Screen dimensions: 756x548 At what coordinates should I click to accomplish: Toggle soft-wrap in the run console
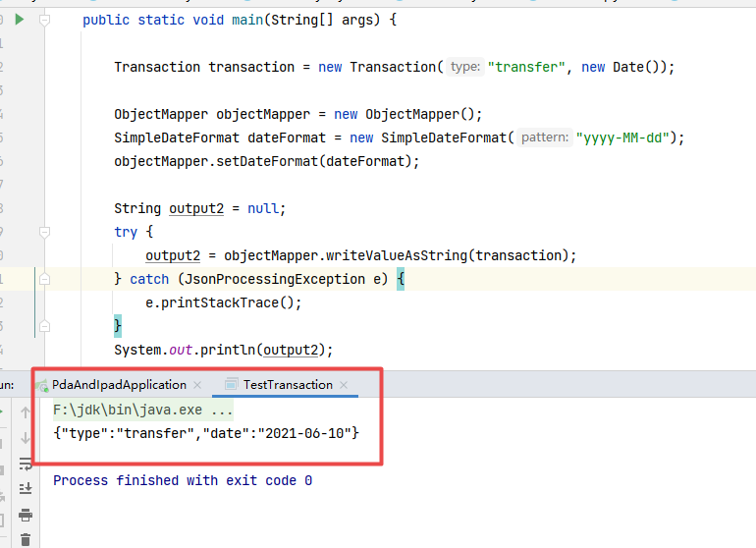point(26,465)
